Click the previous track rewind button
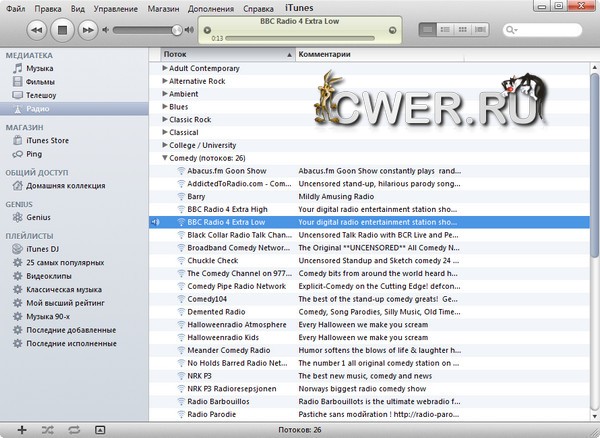The image size is (600, 438). 37,30
